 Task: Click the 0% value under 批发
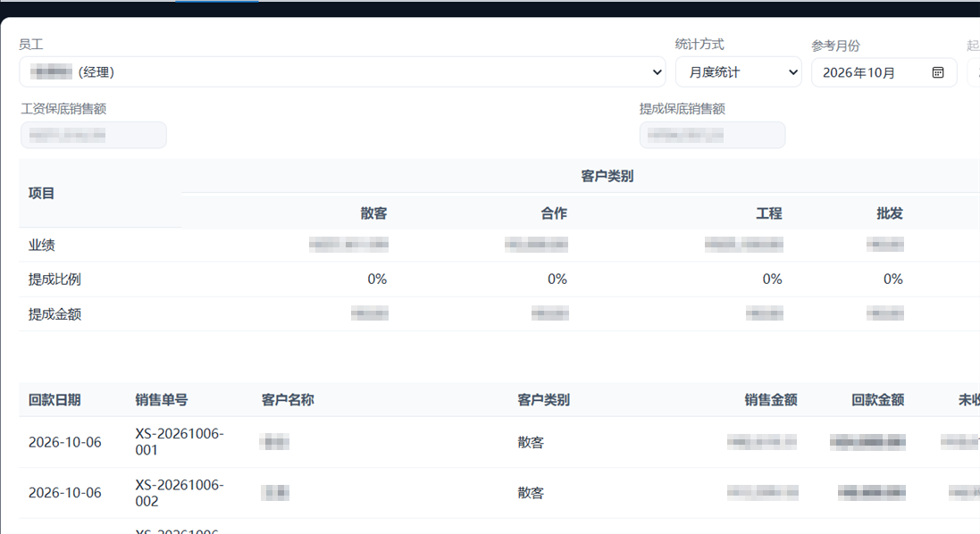892,280
